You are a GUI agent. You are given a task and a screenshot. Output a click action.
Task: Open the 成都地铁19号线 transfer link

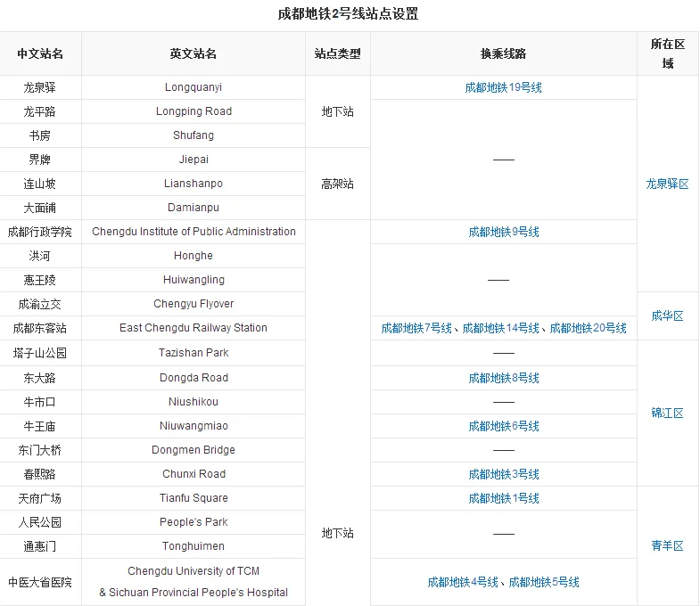(x=503, y=87)
